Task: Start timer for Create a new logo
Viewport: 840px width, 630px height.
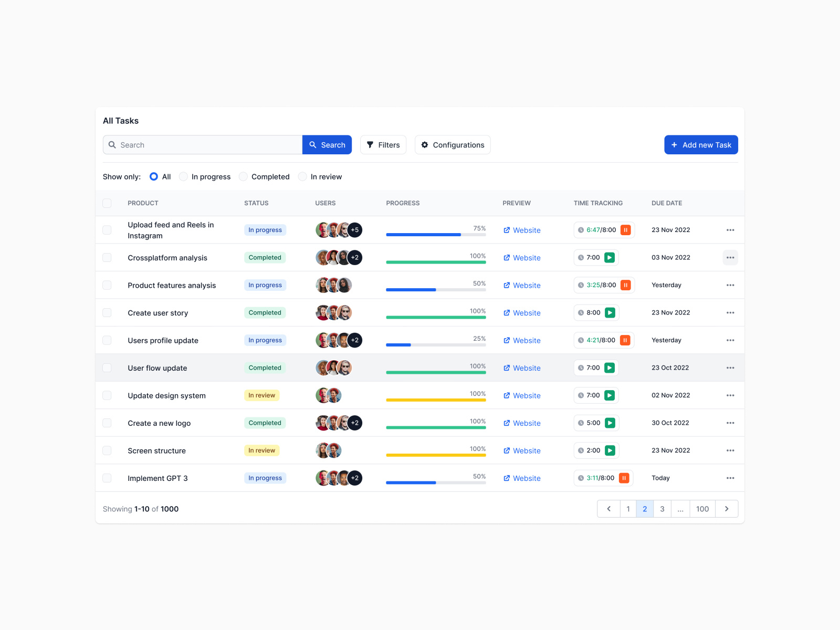Action: 610,423
